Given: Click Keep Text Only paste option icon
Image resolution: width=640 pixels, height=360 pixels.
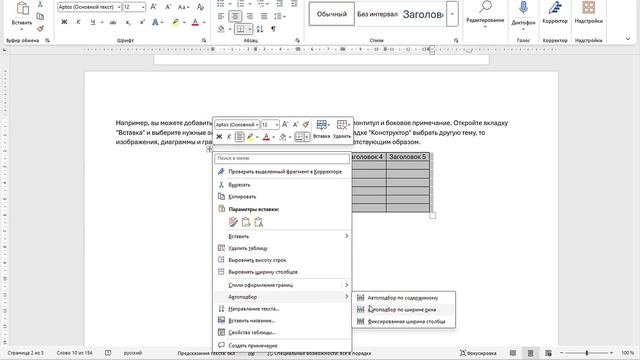Looking at the screenshot, I should [x=258, y=222].
